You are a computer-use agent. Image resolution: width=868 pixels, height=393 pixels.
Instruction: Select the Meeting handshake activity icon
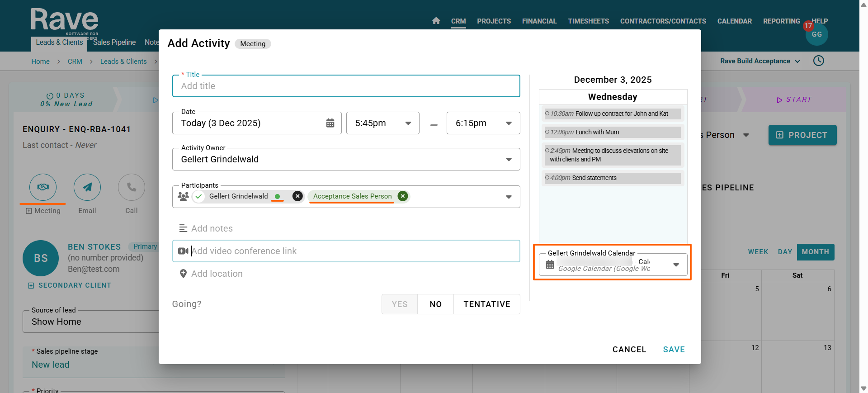click(x=43, y=187)
